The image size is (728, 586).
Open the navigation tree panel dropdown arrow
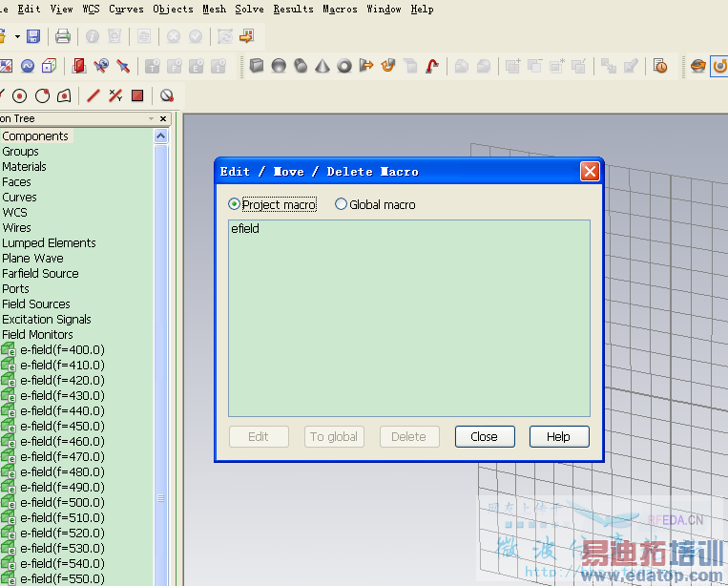click(151, 119)
